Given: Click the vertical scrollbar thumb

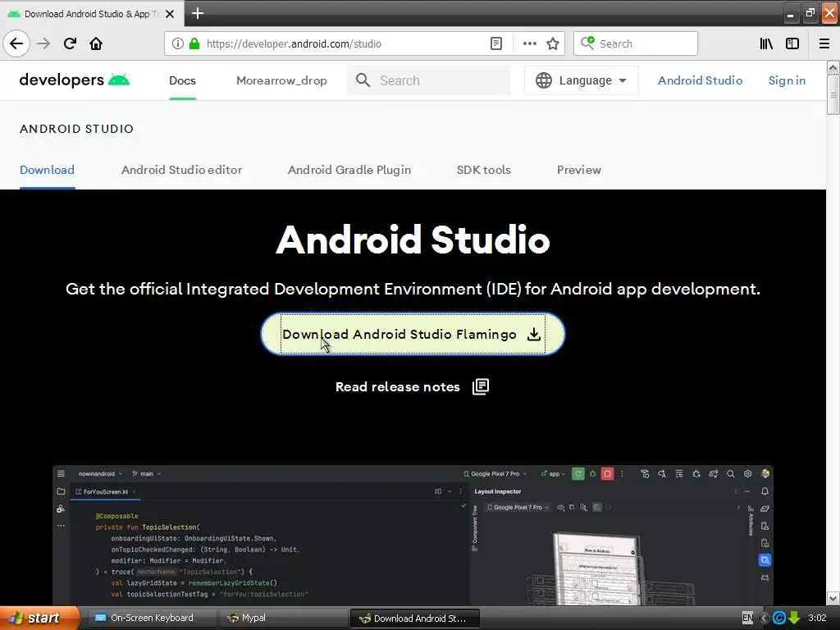Looking at the screenshot, I should (x=833, y=94).
